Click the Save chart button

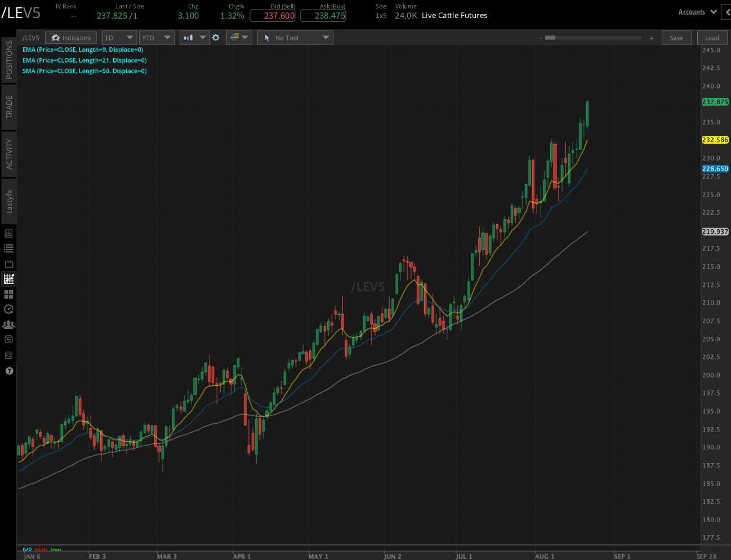click(676, 37)
